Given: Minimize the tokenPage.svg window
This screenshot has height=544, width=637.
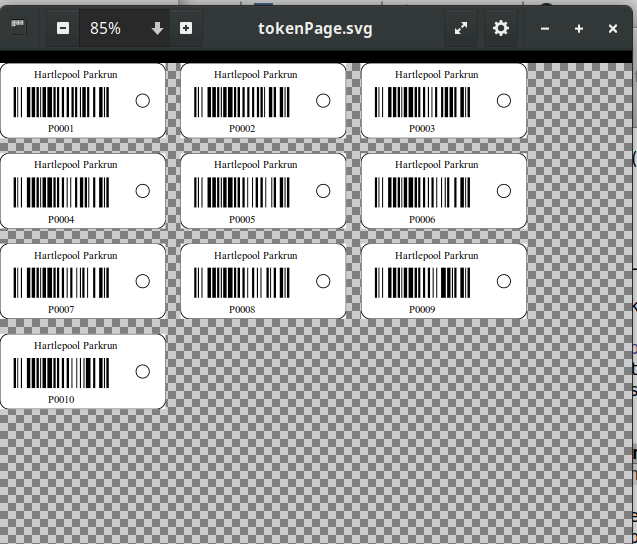Looking at the screenshot, I should coord(545,29).
